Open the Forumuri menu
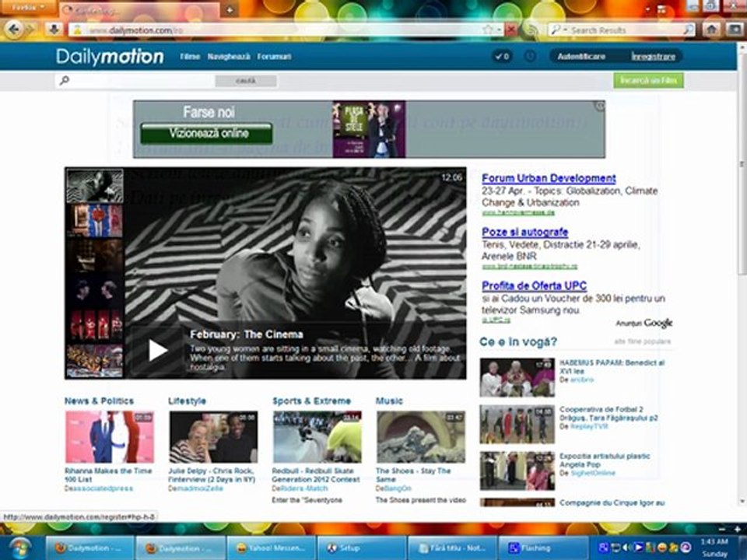Image resolution: width=747 pixels, height=560 pixels. 274,56
